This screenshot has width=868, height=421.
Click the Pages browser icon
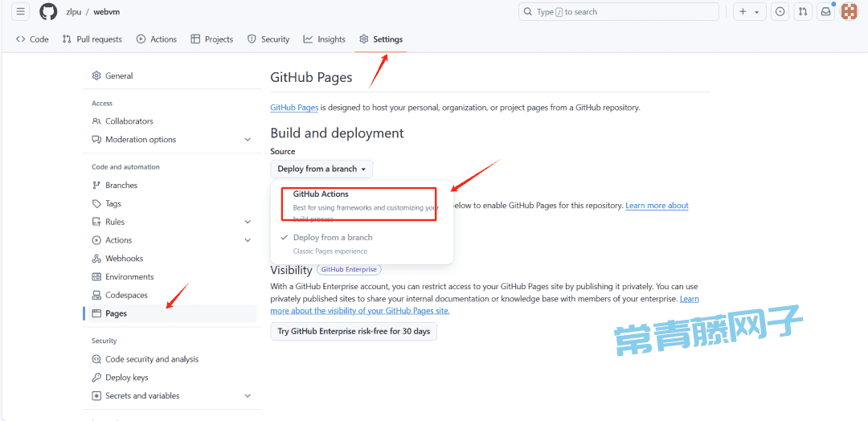pyautogui.click(x=96, y=313)
